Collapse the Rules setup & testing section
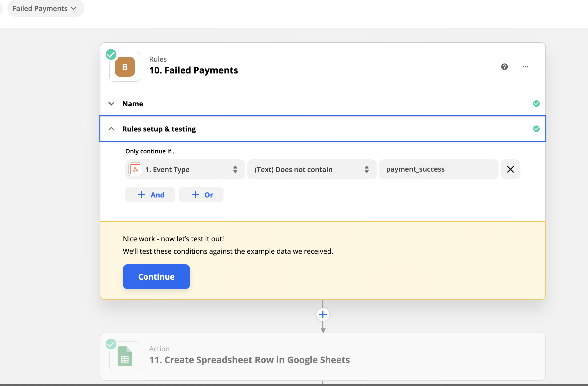Viewport: 588px width, 386px height. click(111, 129)
